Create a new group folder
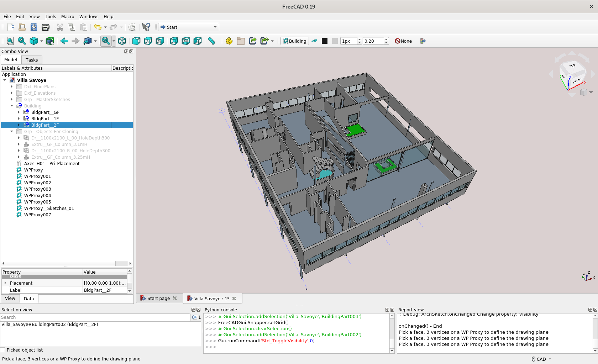Viewport: 598px width, 364px height. [241, 41]
